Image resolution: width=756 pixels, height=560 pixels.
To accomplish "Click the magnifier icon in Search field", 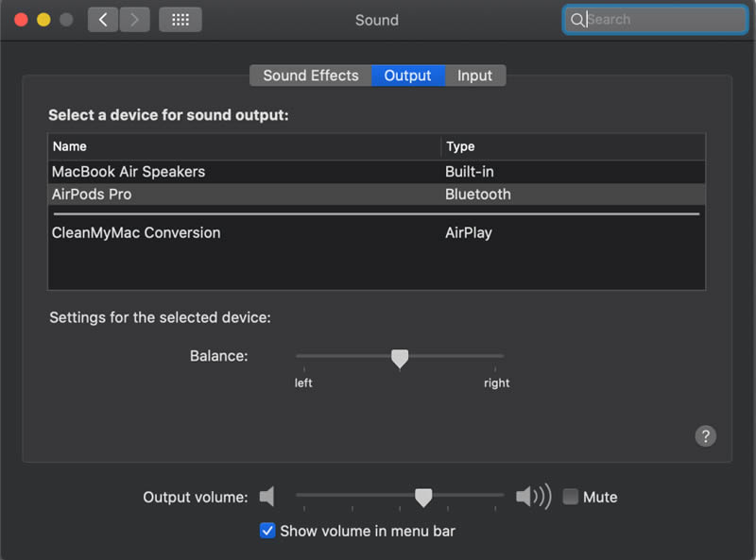I will pyautogui.click(x=576, y=20).
